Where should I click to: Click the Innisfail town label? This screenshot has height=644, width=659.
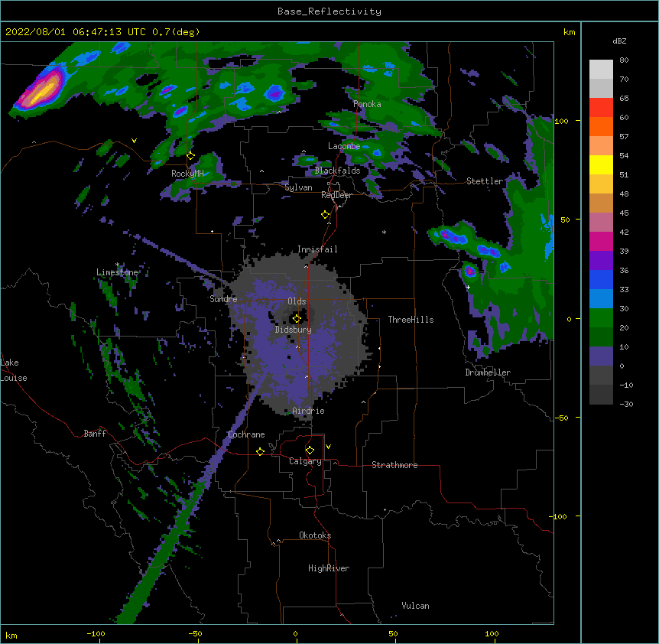pos(317,249)
